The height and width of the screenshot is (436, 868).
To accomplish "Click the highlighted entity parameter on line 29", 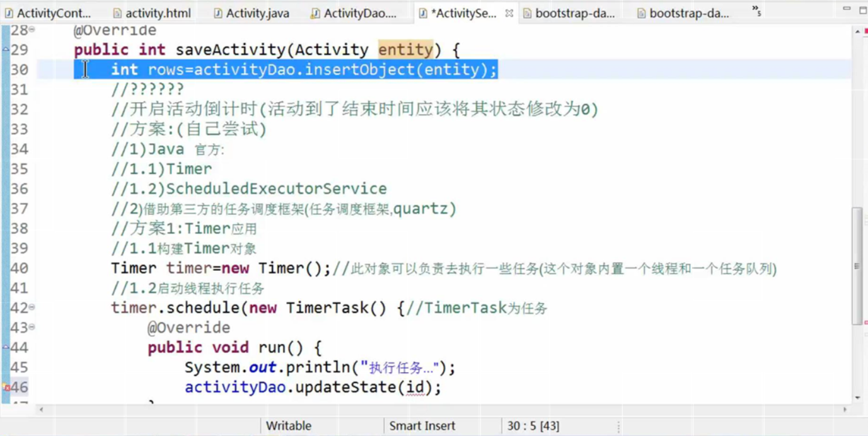I will pyautogui.click(x=405, y=50).
